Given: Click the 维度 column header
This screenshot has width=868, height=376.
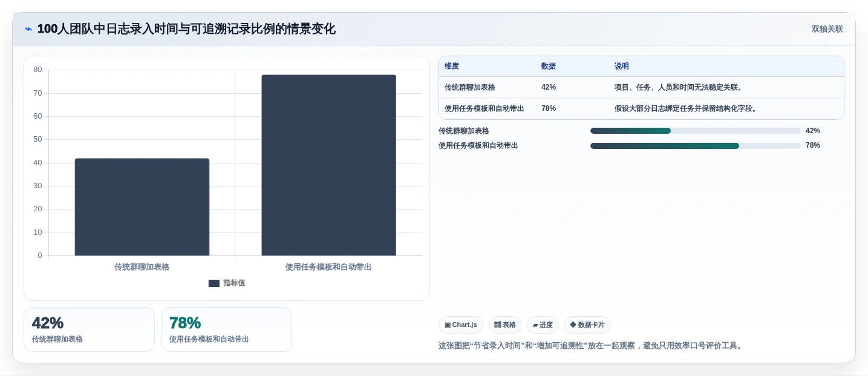Looking at the screenshot, I should coord(452,67).
